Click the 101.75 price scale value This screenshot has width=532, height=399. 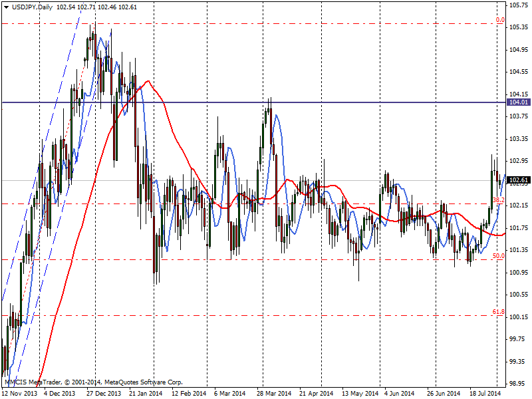pos(519,227)
